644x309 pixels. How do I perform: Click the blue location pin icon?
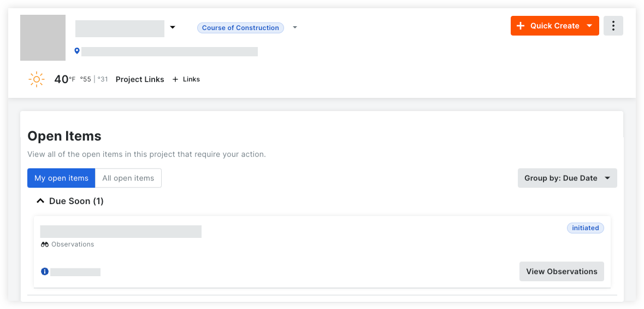coord(77,51)
